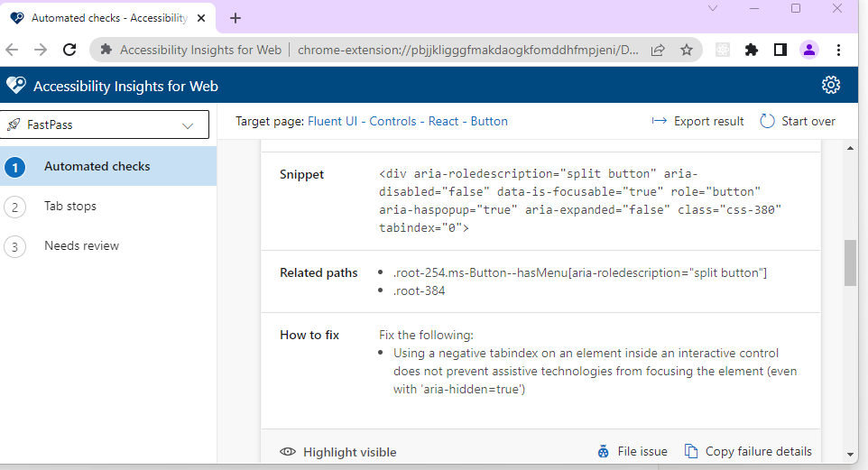
Task: Bookmark this tab with star icon
Action: click(687, 50)
